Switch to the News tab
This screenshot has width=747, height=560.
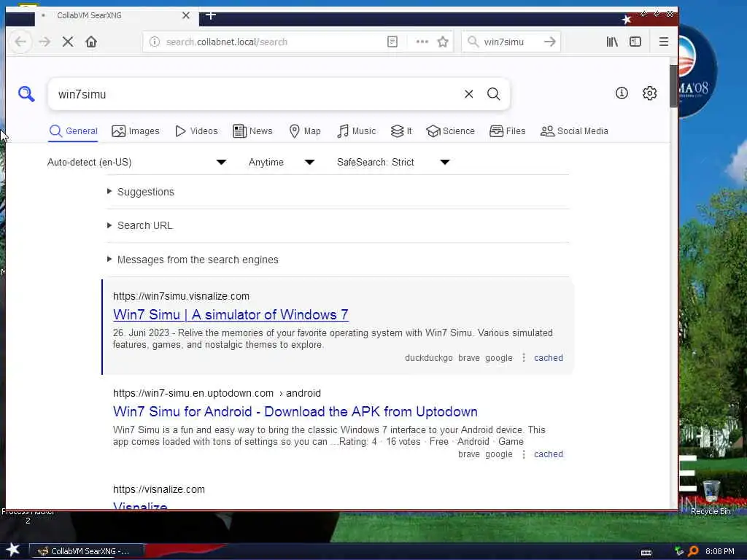(x=252, y=131)
